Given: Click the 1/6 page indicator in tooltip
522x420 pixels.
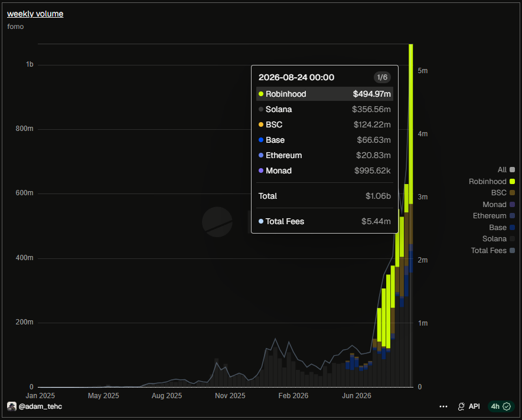Looking at the screenshot, I should click(382, 77).
